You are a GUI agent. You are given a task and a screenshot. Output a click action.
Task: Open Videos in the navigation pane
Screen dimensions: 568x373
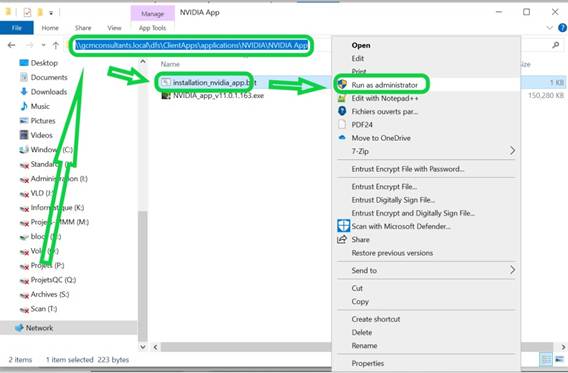click(41, 135)
